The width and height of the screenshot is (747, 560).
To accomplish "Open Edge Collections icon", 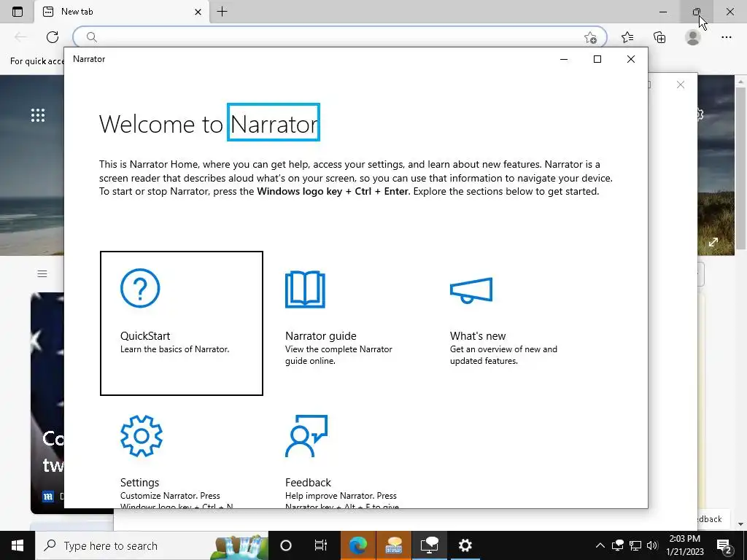I will coord(659,37).
